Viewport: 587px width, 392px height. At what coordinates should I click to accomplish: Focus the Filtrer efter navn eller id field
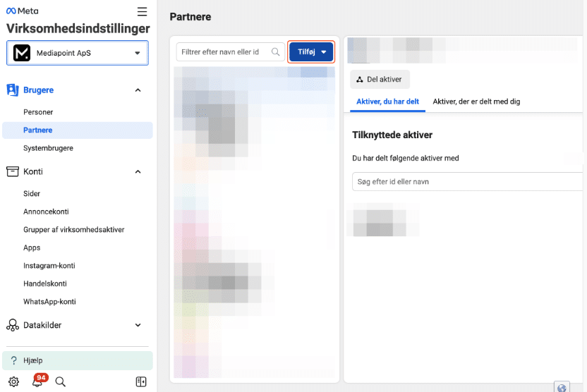(231, 52)
